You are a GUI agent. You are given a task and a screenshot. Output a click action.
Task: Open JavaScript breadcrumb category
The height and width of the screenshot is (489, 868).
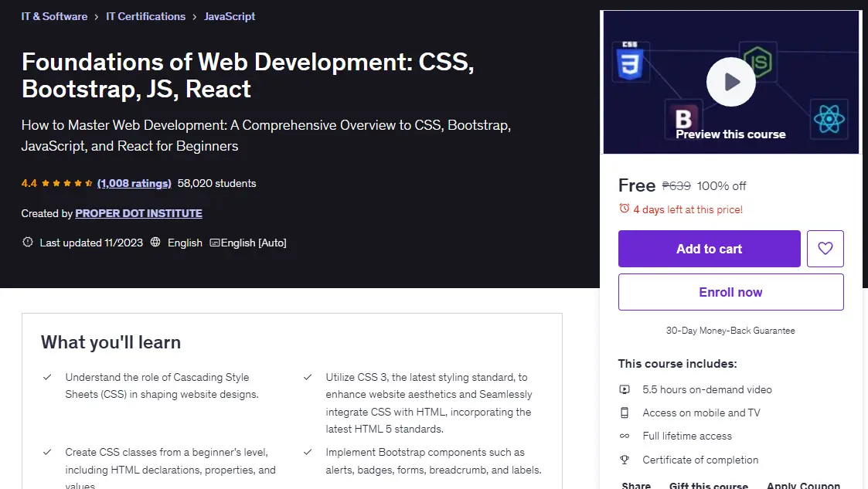point(230,16)
